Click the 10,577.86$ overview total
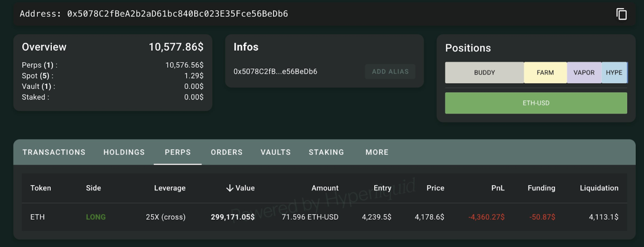 tap(176, 47)
